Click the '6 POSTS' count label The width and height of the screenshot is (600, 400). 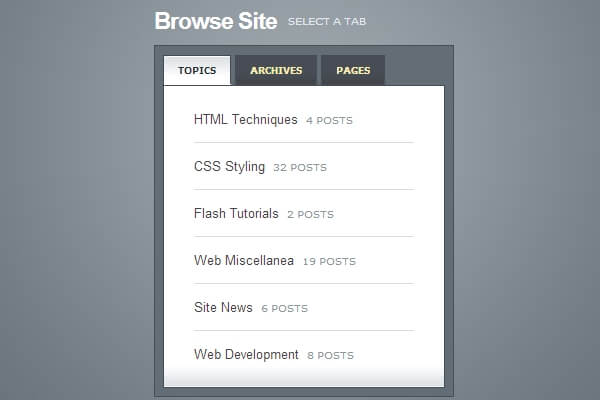284,309
